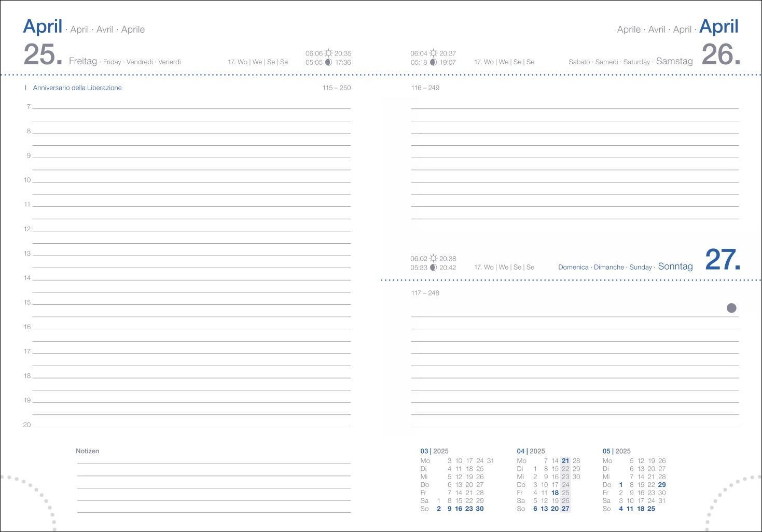
Task: Click the sunrise time '06:02'
Action: point(419,259)
